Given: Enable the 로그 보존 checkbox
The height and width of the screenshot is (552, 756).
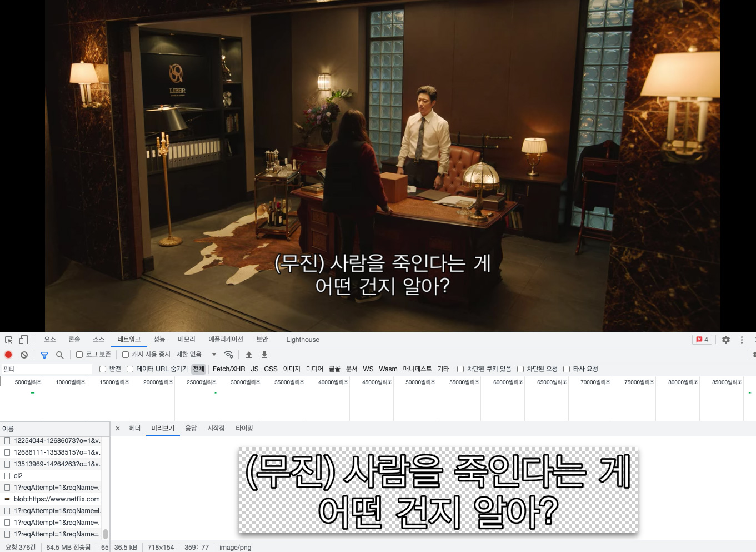Looking at the screenshot, I should tap(79, 355).
